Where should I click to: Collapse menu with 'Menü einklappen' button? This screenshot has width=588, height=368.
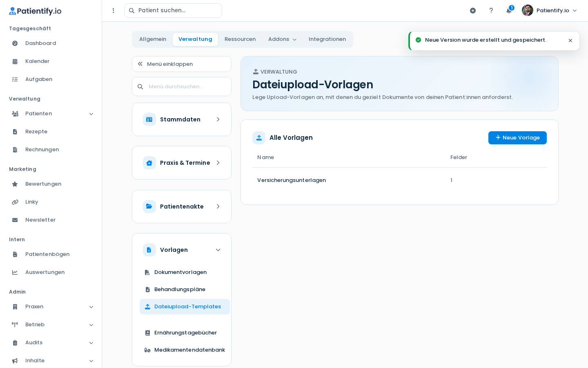coord(182,64)
